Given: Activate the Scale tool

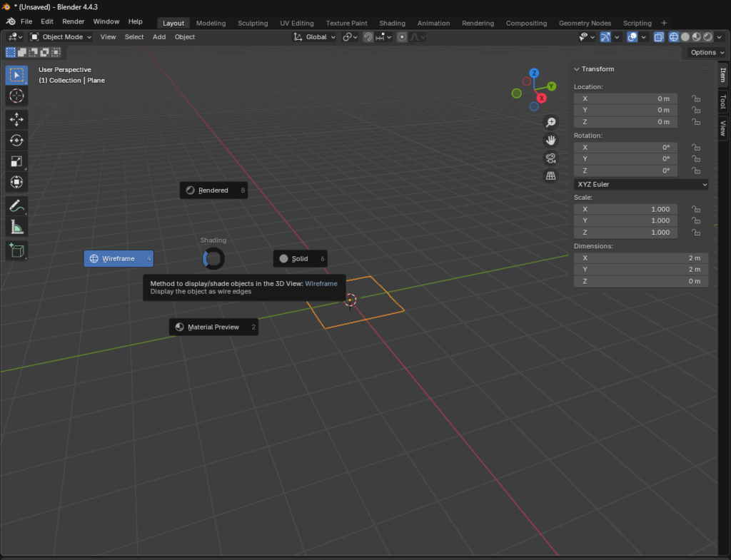Looking at the screenshot, I should 16,161.
